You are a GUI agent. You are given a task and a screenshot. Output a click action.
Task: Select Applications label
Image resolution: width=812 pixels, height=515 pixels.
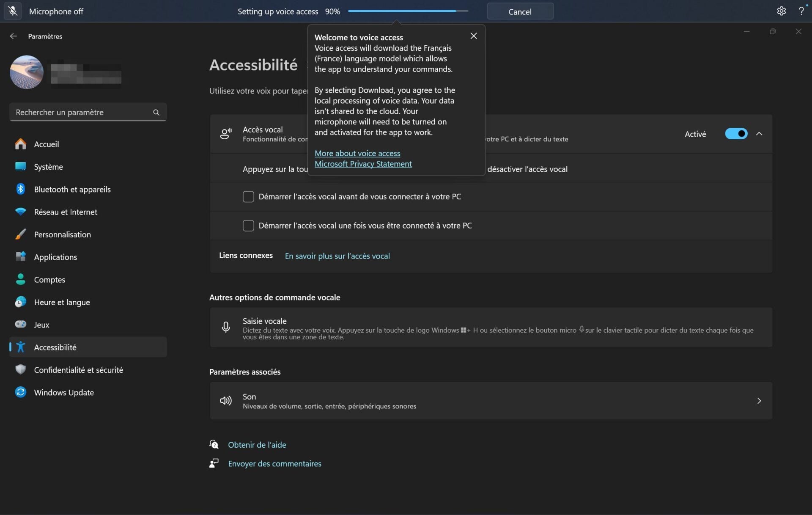point(55,257)
